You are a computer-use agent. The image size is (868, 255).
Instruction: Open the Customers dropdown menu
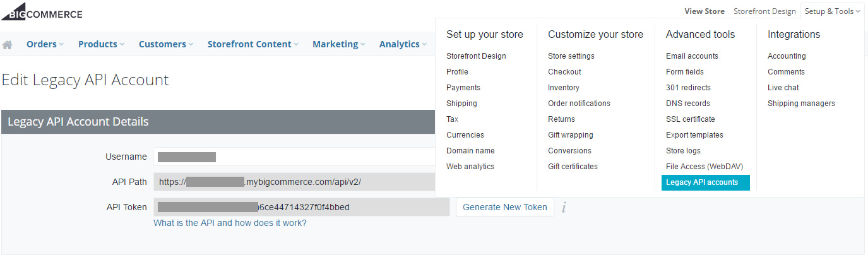click(167, 44)
